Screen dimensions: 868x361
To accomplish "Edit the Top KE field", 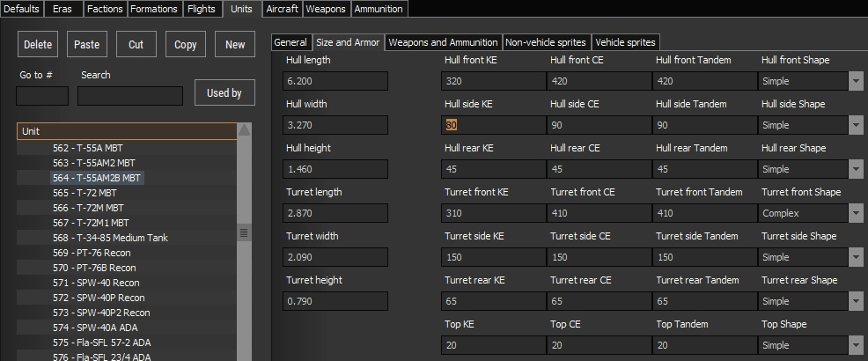I will (x=493, y=345).
